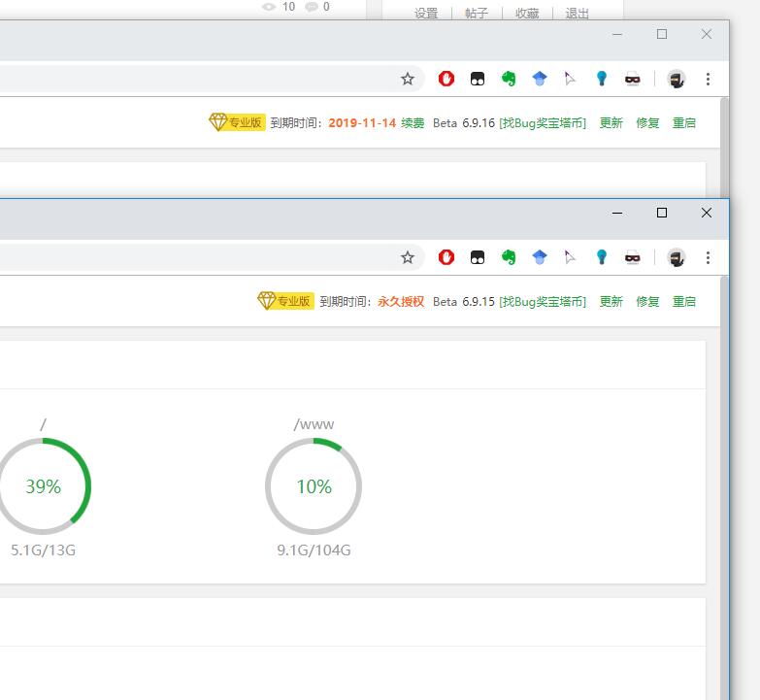
Task: Click address bar field in back window
Action: (x=212, y=79)
